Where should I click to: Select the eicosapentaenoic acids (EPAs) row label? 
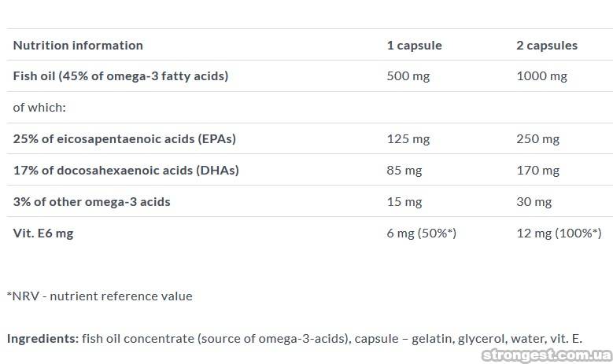pos(124,139)
